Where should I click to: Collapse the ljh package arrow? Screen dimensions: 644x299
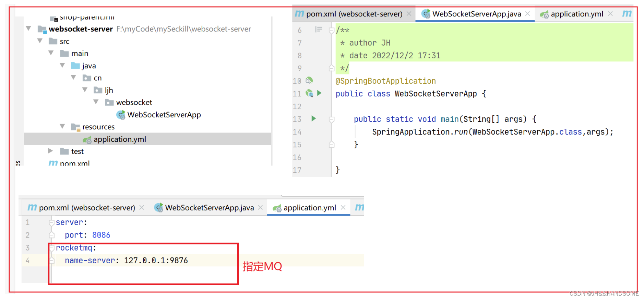pyautogui.click(x=85, y=90)
